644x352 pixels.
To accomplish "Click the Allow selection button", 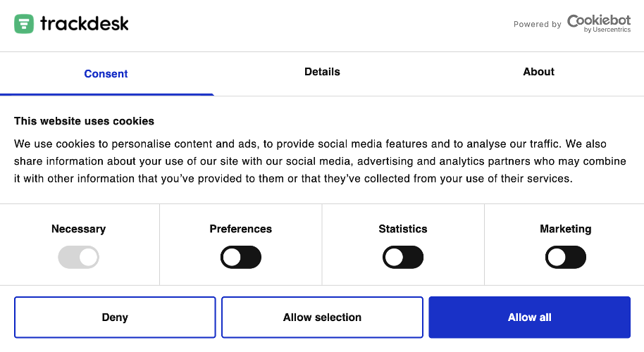I will click(322, 317).
